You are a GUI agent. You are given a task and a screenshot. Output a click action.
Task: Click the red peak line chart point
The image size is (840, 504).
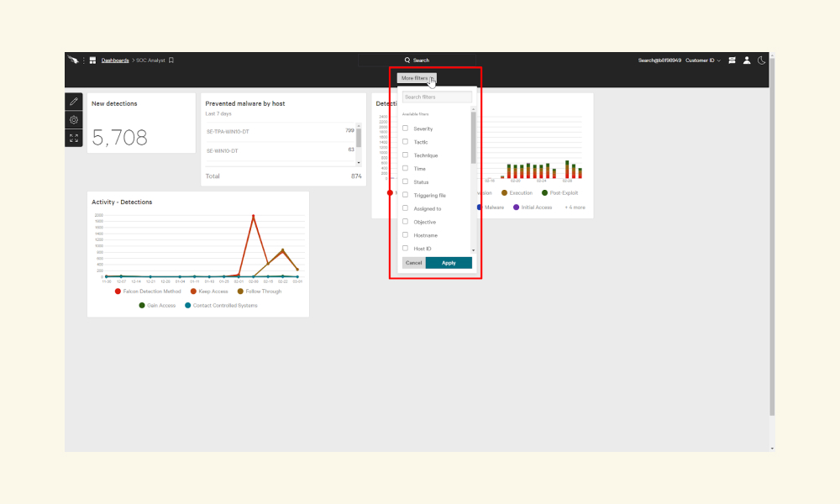[x=254, y=216]
